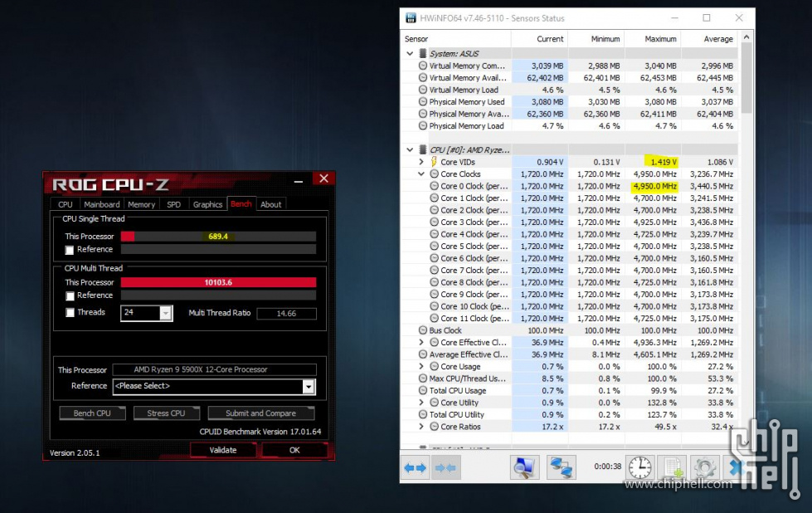Screen dimensions: 812x513
Task: Click the sensor icon beside Max CPU/Thread Usage
Action: [422, 379]
